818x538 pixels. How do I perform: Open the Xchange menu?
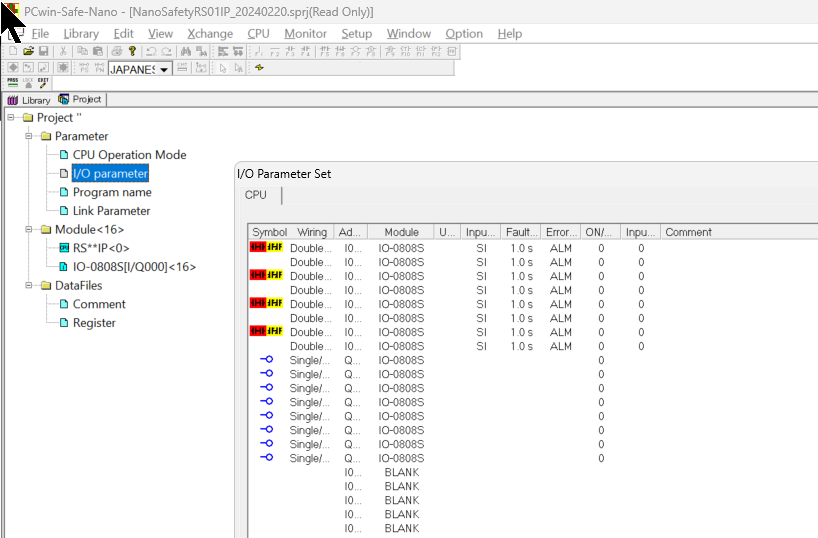tap(210, 34)
